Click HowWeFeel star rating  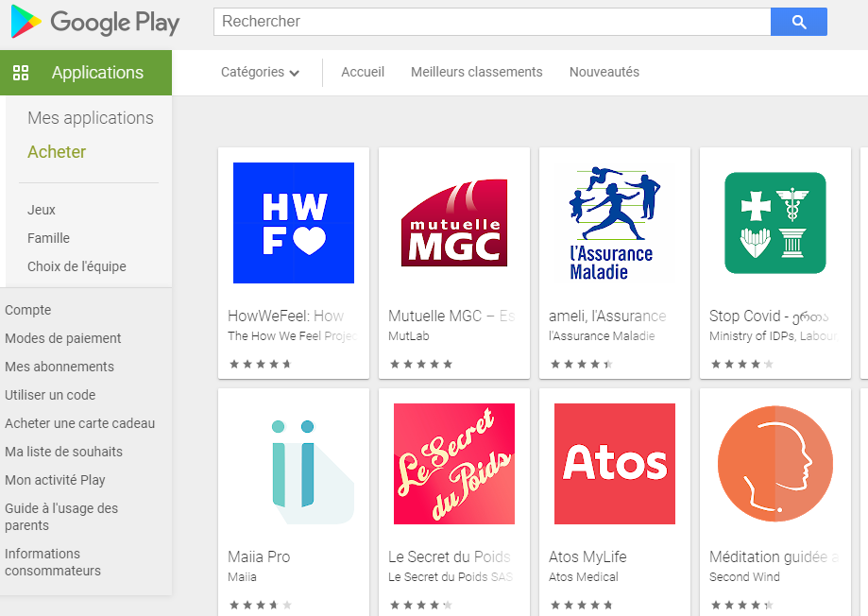point(260,364)
